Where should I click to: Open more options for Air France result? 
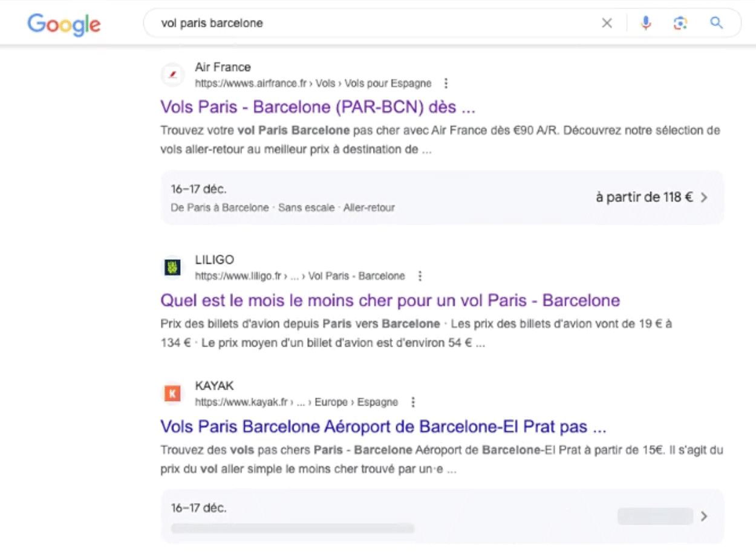coord(446,83)
